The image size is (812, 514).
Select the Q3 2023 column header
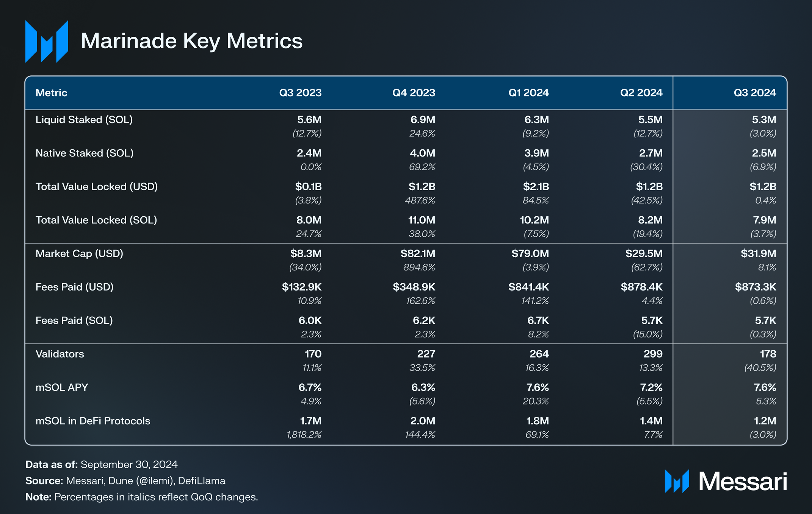(300, 93)
